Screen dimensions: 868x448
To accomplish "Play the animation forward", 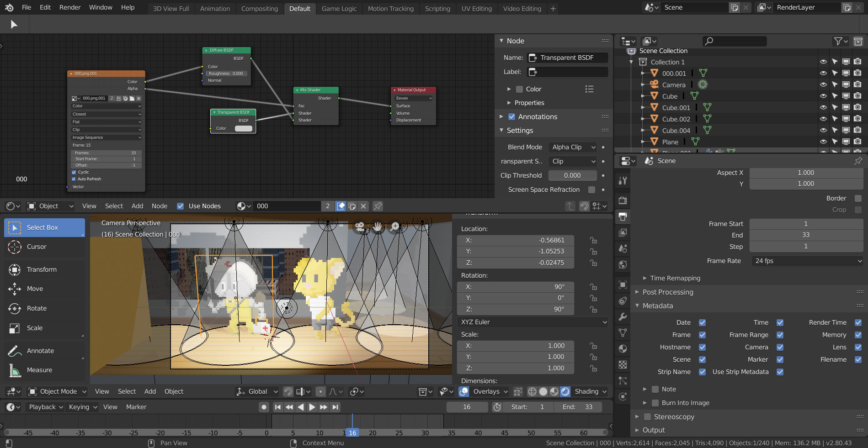I will [x=312, y=407].
